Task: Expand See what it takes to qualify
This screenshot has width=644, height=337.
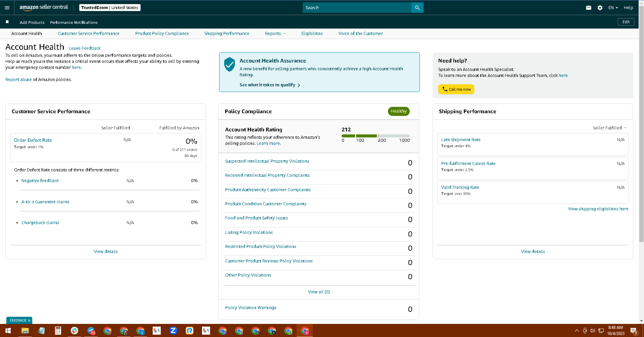Action: [x=270, y=85]
